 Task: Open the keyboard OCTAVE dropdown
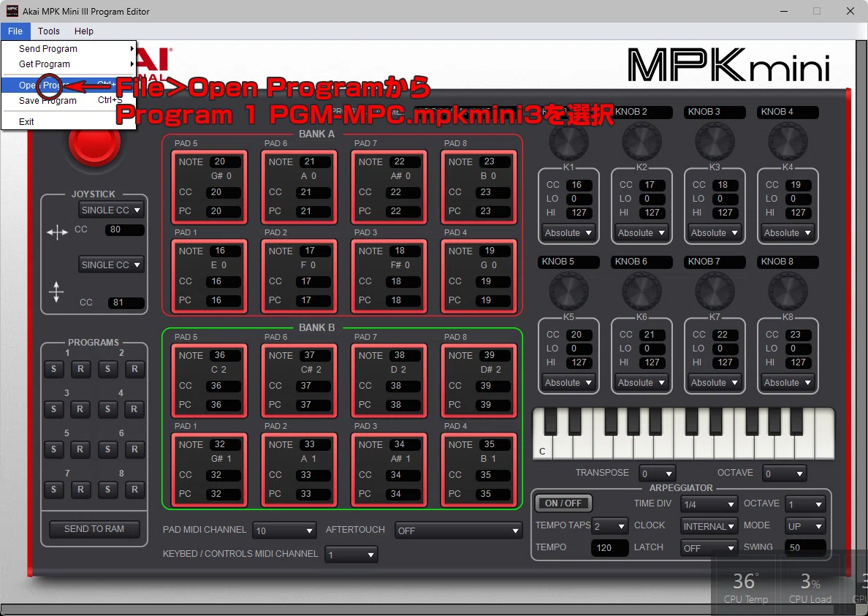pos(784,474)
